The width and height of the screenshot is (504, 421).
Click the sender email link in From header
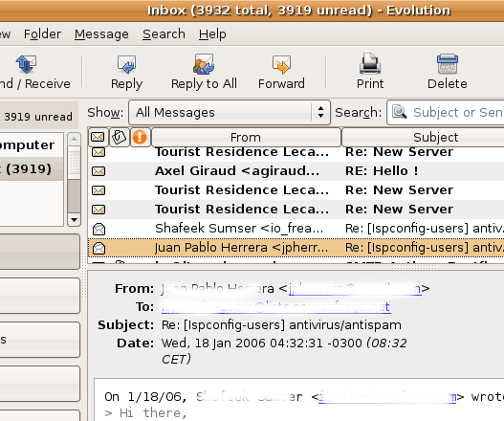[355, 289]
